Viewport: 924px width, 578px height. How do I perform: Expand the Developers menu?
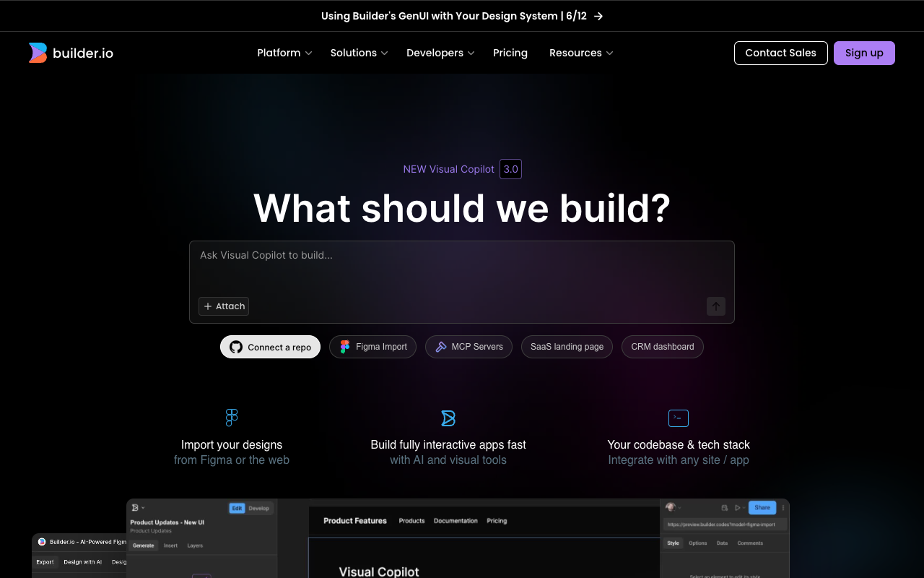[x=440, y=53]
